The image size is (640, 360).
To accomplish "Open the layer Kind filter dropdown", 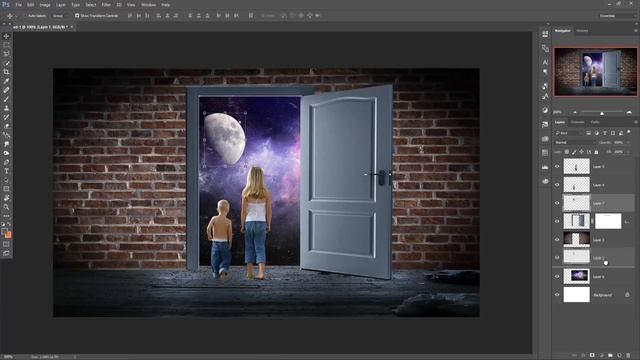I will [x=569, y=133].
